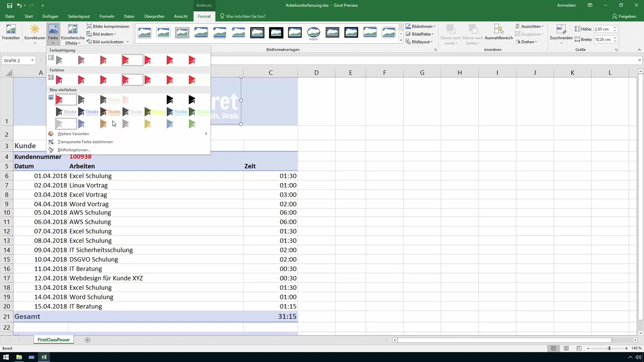Collapse the ribbon with the arrow
Screen dimensions: 644x362
point(639,50)
